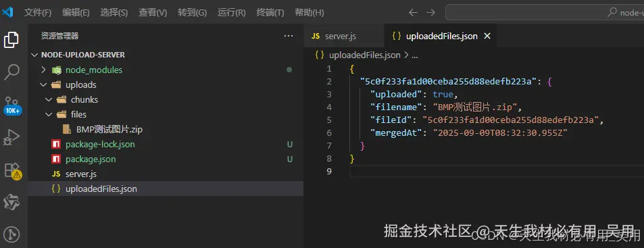Click the npm icon beside package.json

click(x=56, y=159)
